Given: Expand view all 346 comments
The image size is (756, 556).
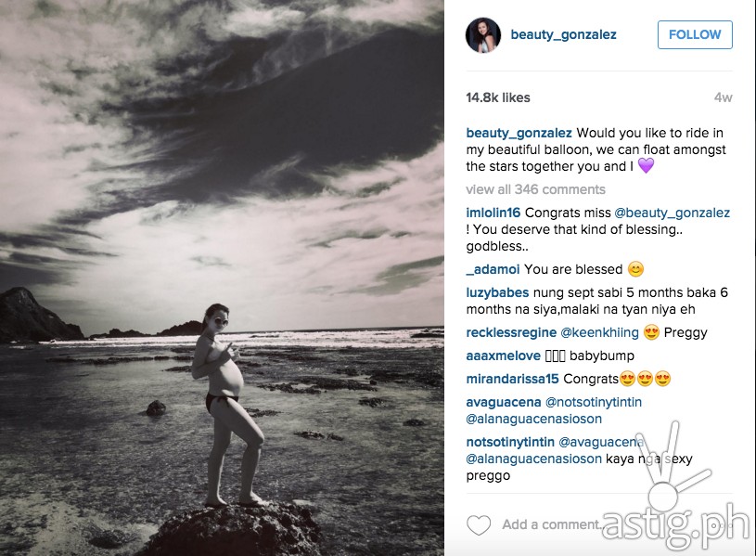Looking at the screenshot, I should click(x=535, y=189).
